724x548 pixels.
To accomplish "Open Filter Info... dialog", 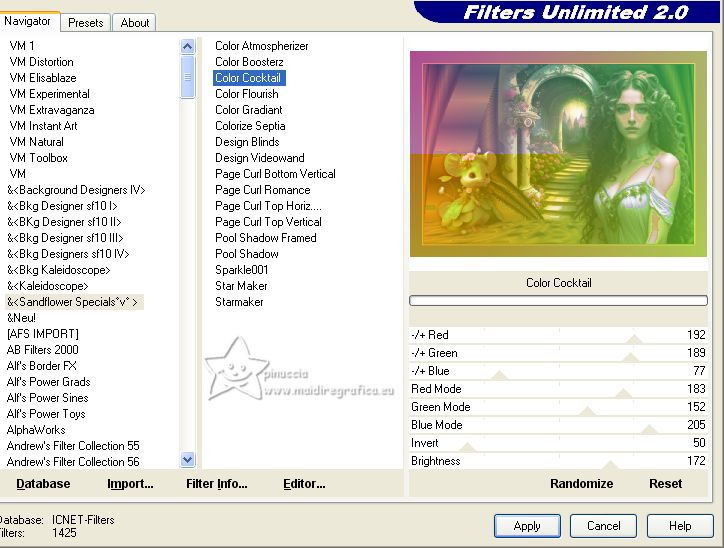I will [217, 483].
